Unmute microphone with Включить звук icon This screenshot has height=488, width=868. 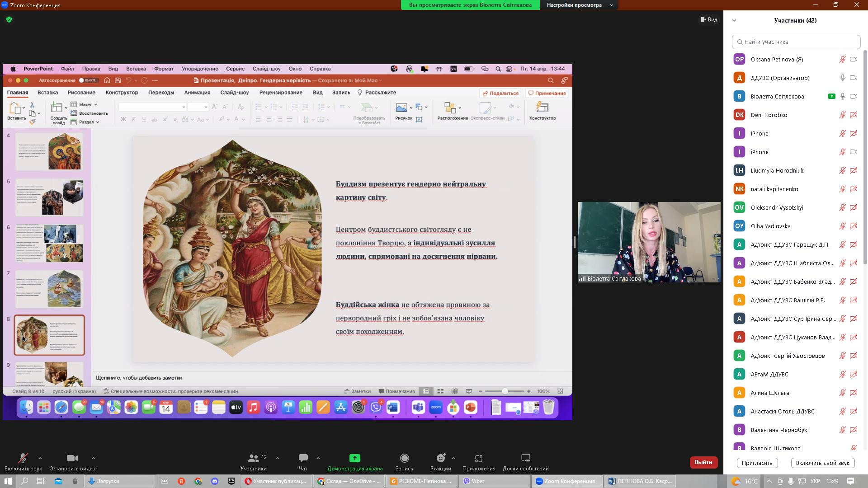(x=23, y=458)
